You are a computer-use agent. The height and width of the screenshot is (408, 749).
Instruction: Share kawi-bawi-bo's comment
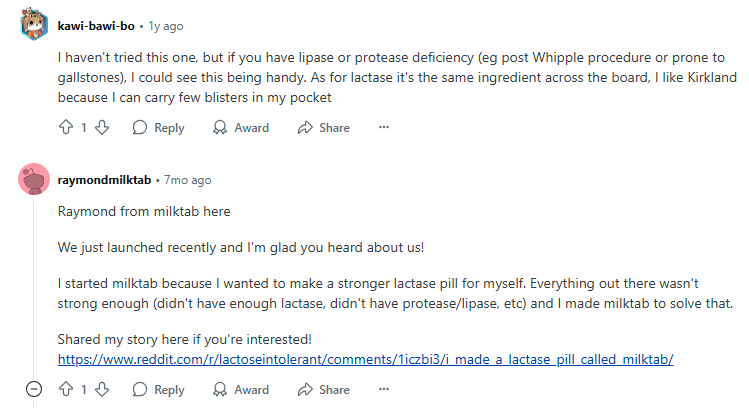(323, 128)
